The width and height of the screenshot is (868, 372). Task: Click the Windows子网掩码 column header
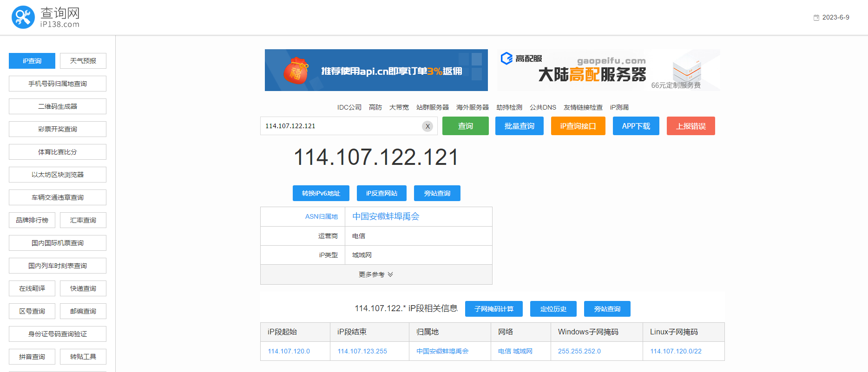(588, 332)
